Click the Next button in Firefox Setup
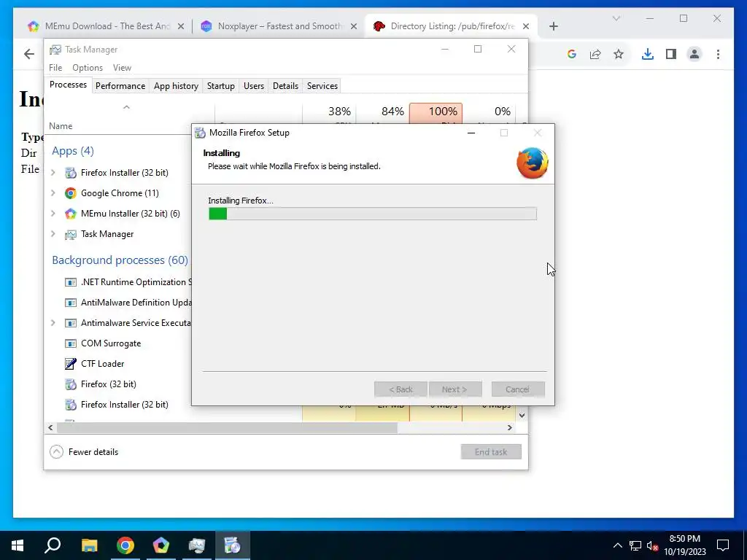Viewport: 747px width, 560px height. pos(455,389)
